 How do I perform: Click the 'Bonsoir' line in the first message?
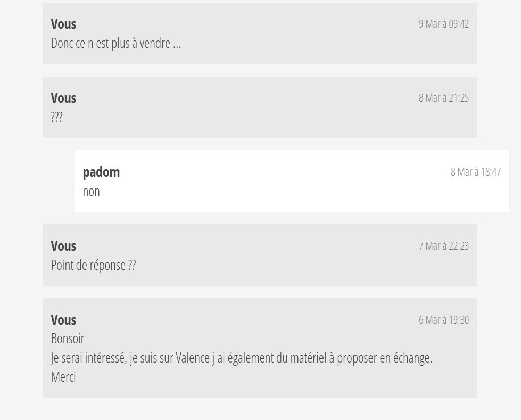click(x=68, y=339)
